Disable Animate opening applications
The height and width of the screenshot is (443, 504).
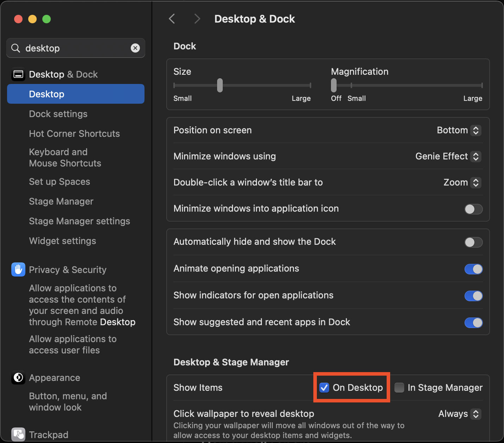(473, 269)
